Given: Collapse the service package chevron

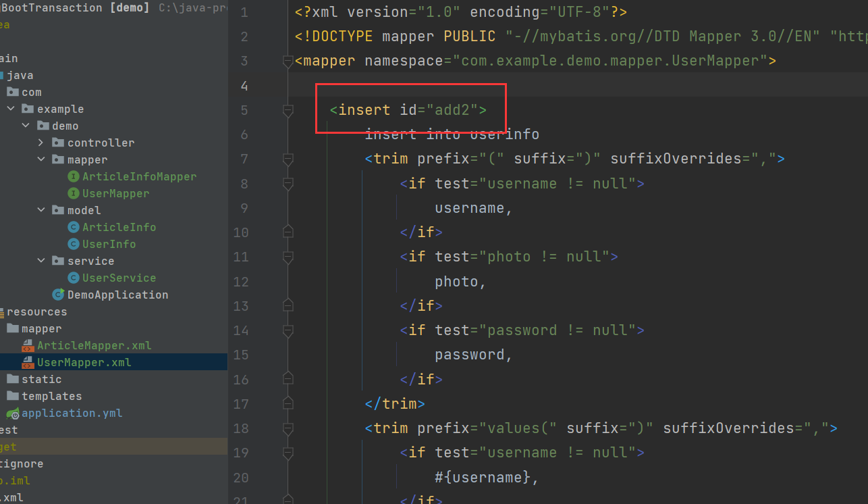Looking at the screenshot, I should 40,261.
